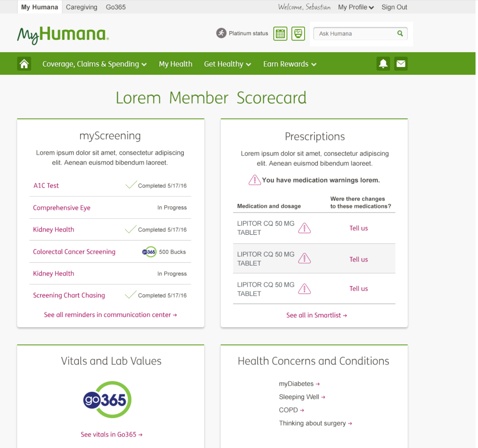The width and height of the screenshot is (478, 448).
Task: Open the myDiabetes link
Action: click(299, 384)
